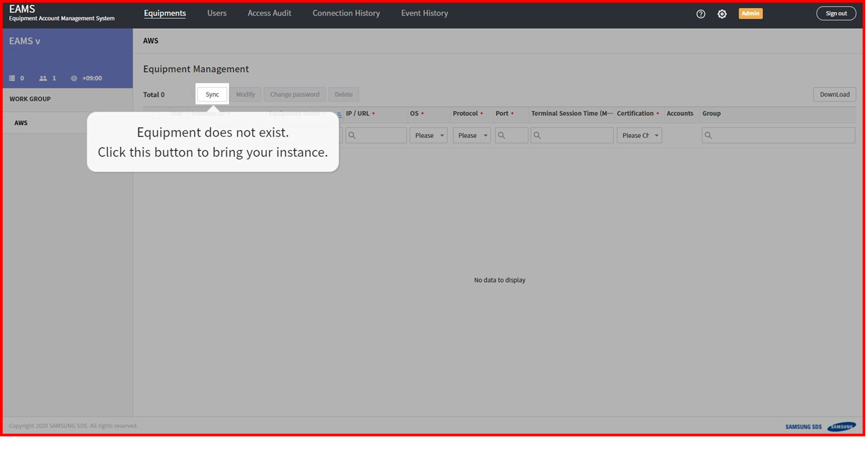Open the Certification filter dropdown
Screen dimensions: 868x464
640,135
